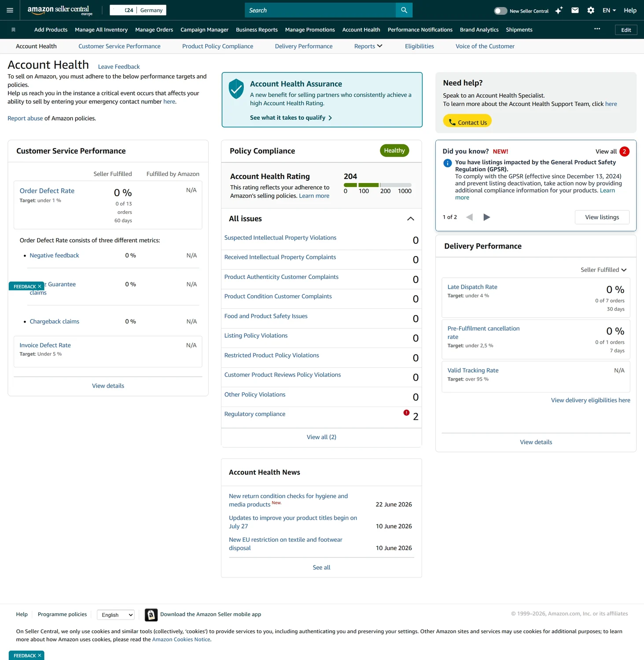The height and width of the screenshot is (660, 644).
Task: Open the Late Dispatch Rate link
Action: [x=472, y=287]
